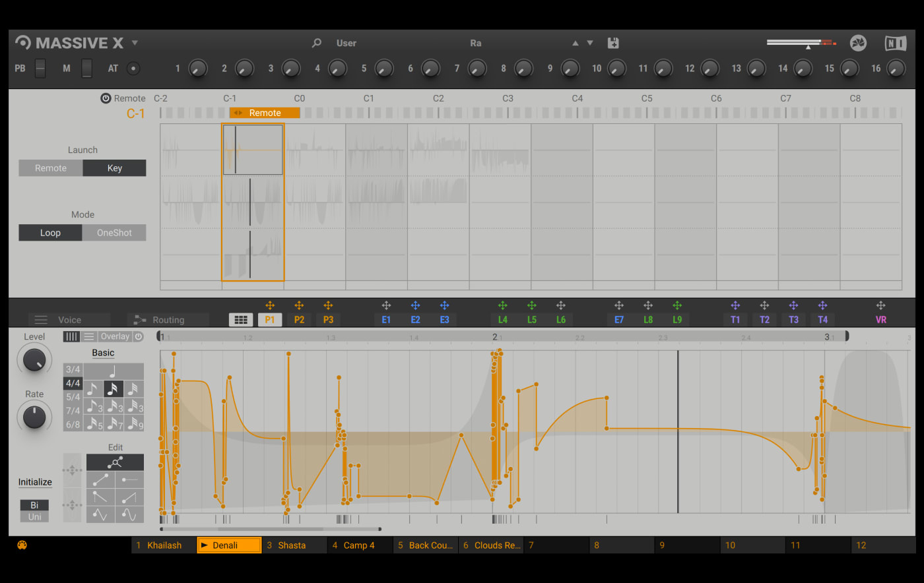
Task: Open the MASSIVE X dropdown arrow
Action: point(135,43)
